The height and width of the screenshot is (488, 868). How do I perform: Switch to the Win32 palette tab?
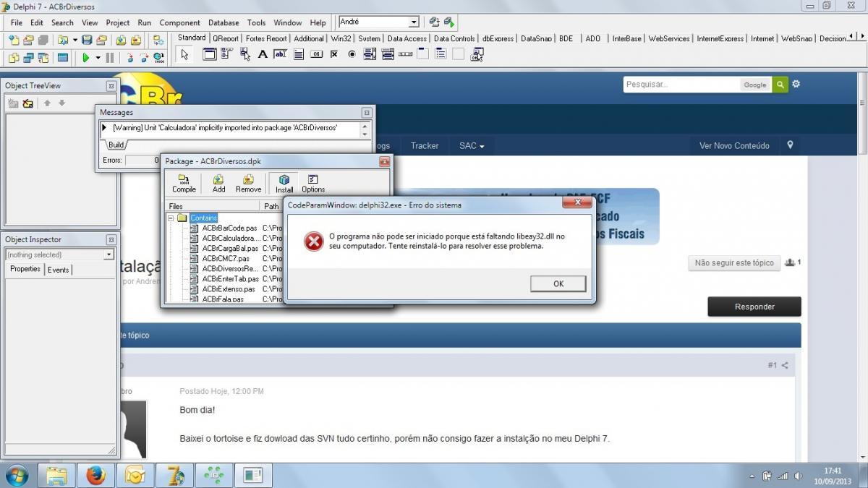(341, 38)
